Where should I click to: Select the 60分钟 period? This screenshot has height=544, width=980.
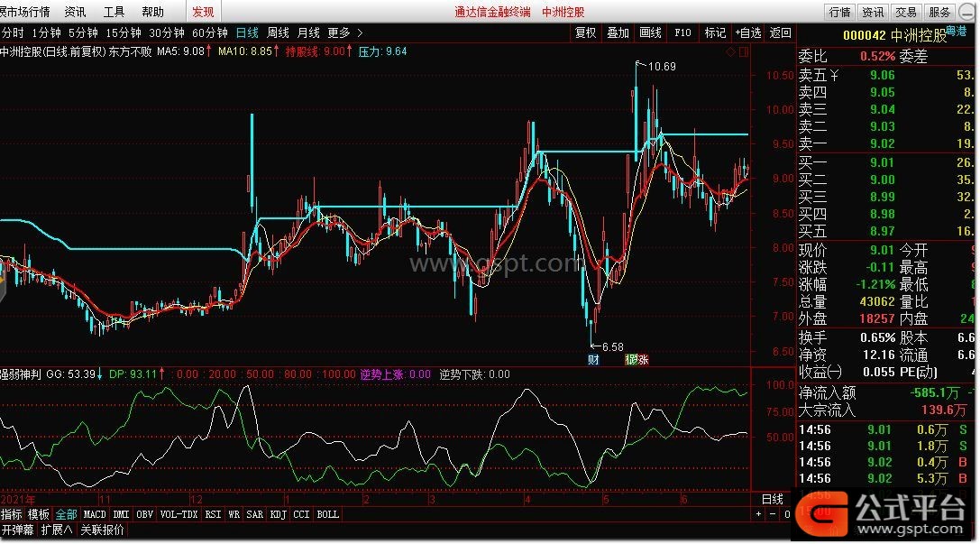tap(210, 32)
